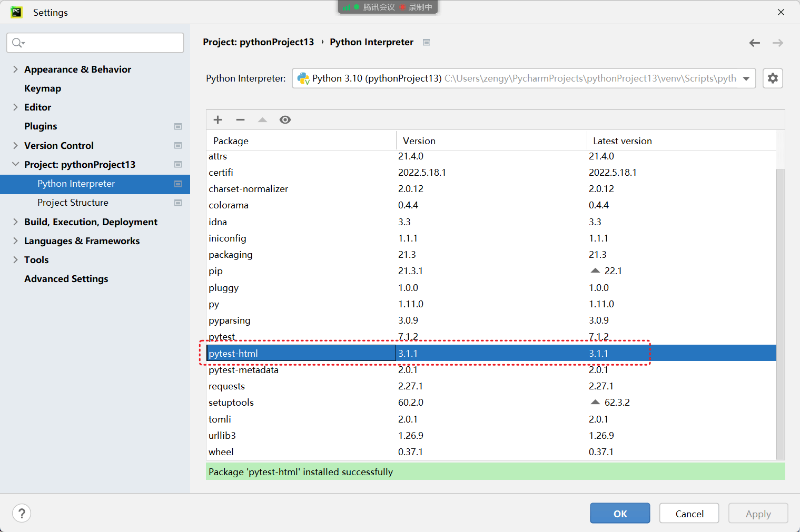Open the help question mark button

22,513
